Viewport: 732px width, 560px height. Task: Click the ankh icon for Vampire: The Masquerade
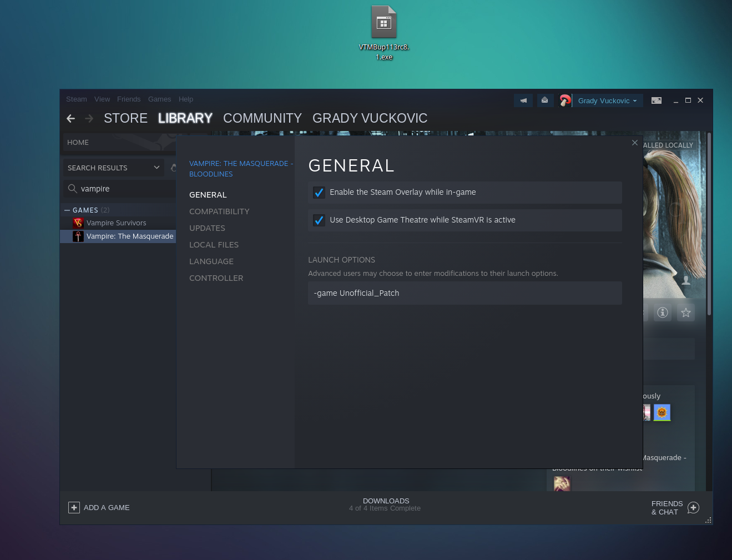coord(78,236)
